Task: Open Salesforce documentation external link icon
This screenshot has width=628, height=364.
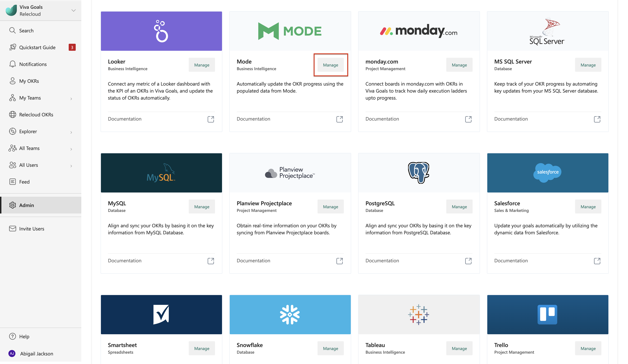Action: click(597, 261)
